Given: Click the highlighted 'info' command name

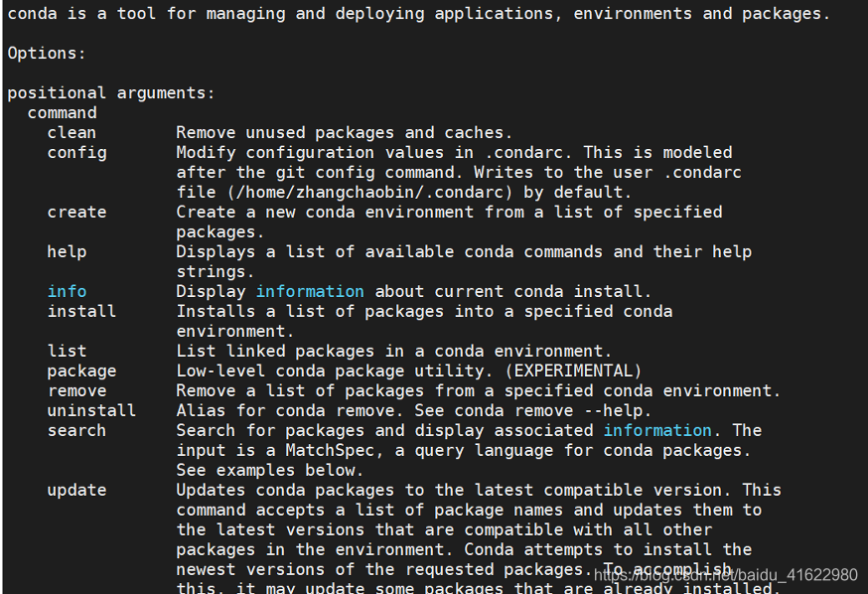Looking at the screenshot, I should 67,291.
